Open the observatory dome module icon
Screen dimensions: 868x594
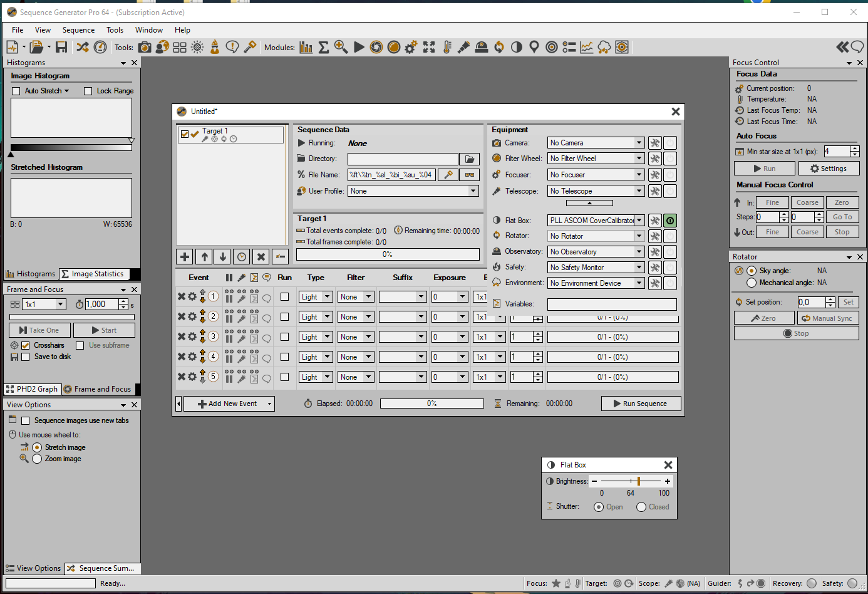(x=482, y=47)
